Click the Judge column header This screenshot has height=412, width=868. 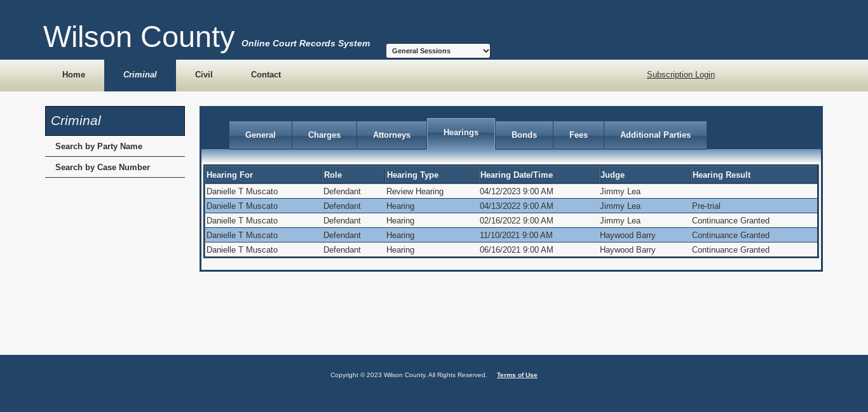click(644, 175)
